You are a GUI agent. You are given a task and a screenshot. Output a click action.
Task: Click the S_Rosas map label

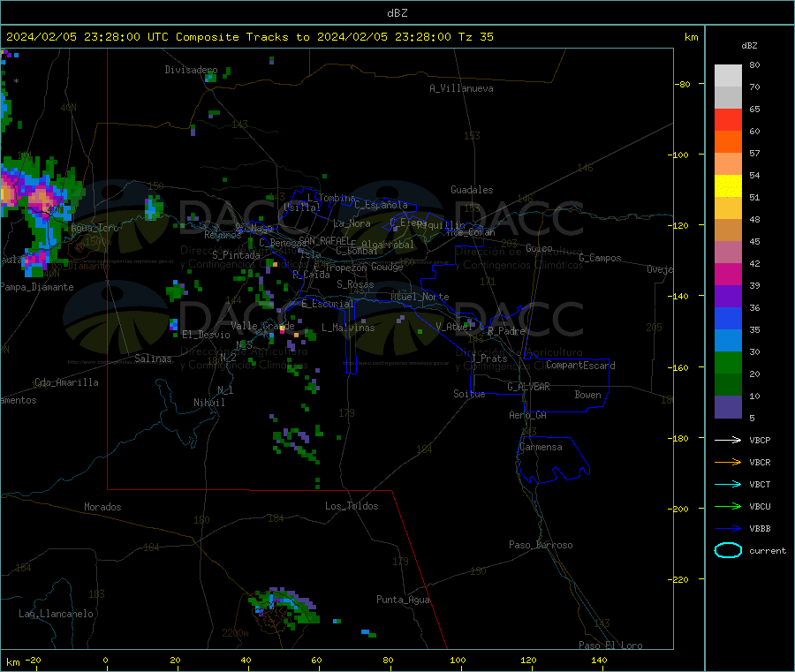(355, 284)
